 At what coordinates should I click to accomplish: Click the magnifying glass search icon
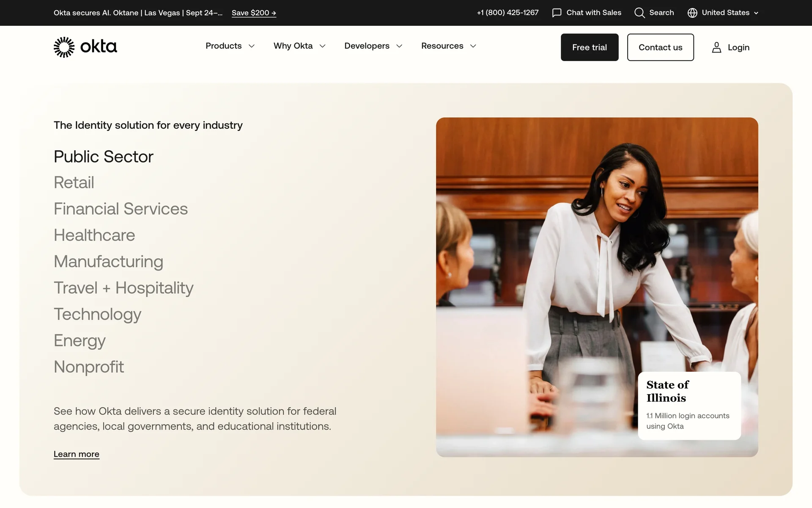point(639,13)
